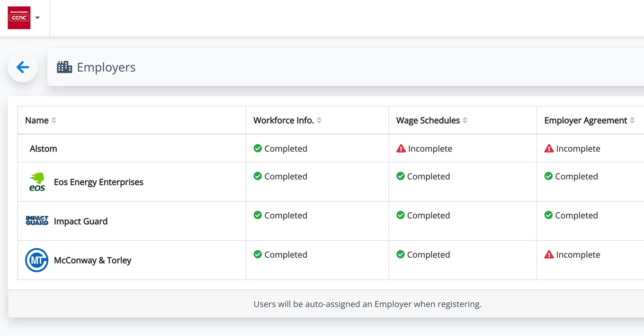The image size is (644, 336).
Task: Click the Workforce Info. column header
Action: pos(284,120)
